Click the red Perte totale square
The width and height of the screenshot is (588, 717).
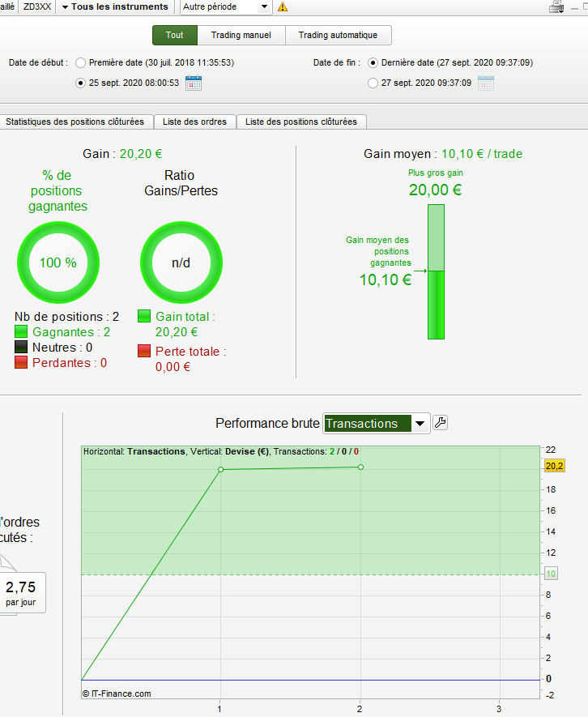[x=144, y=351]
